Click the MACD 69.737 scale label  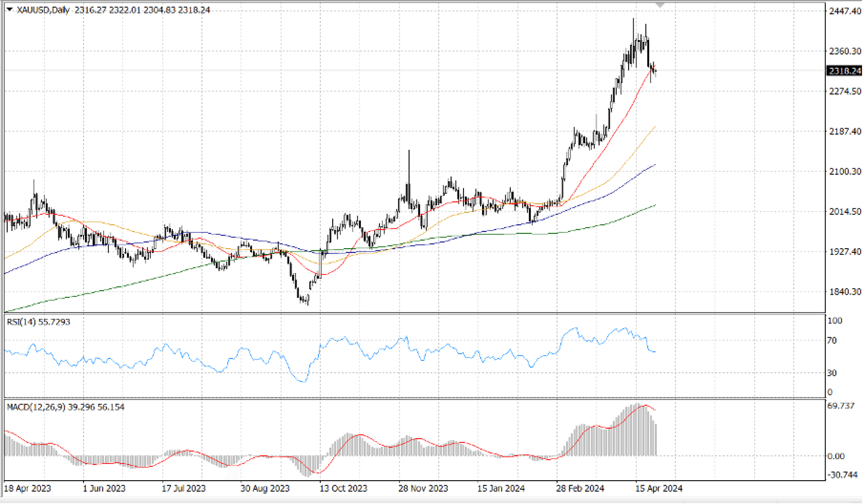(841, 406)
